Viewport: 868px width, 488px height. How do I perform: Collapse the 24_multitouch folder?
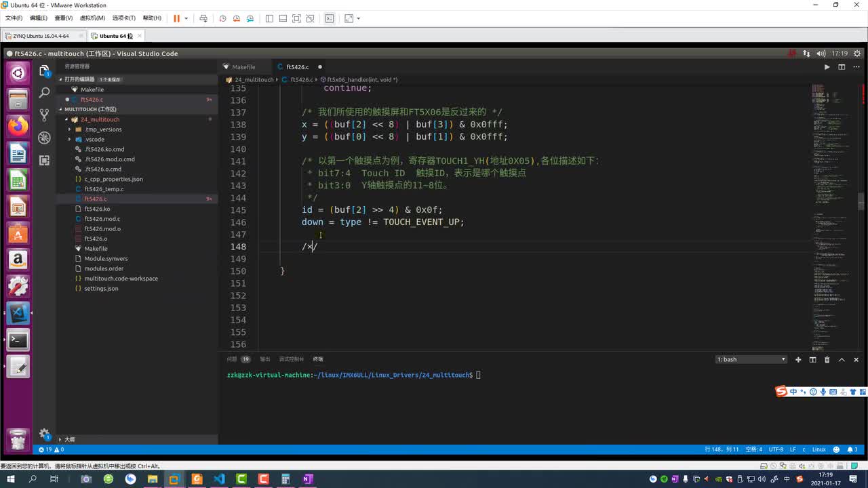point(100,119)
